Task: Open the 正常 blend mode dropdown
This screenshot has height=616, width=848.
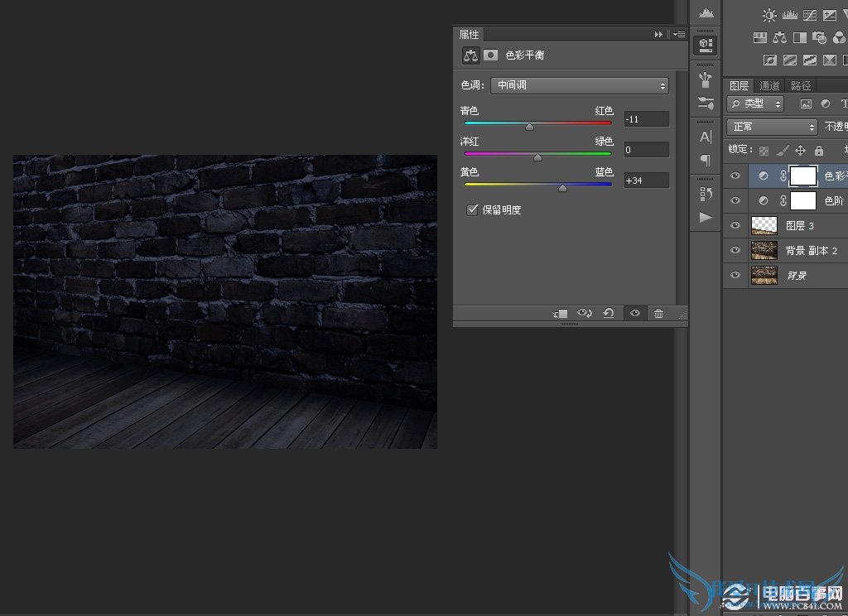Action: pos(772,127)
